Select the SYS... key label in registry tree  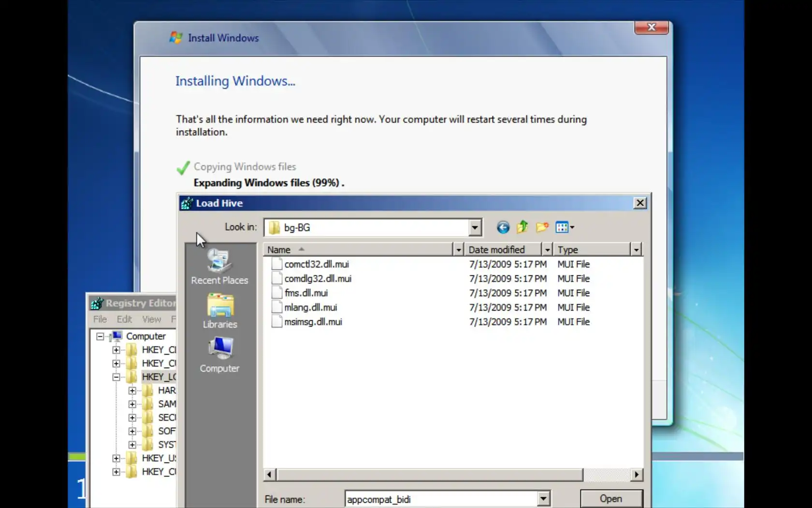point(167,445)
